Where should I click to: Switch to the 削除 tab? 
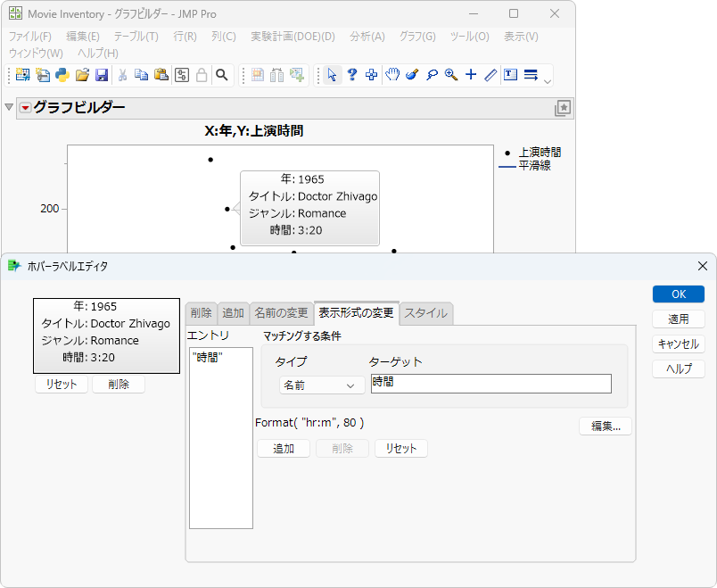pos(202,313)
